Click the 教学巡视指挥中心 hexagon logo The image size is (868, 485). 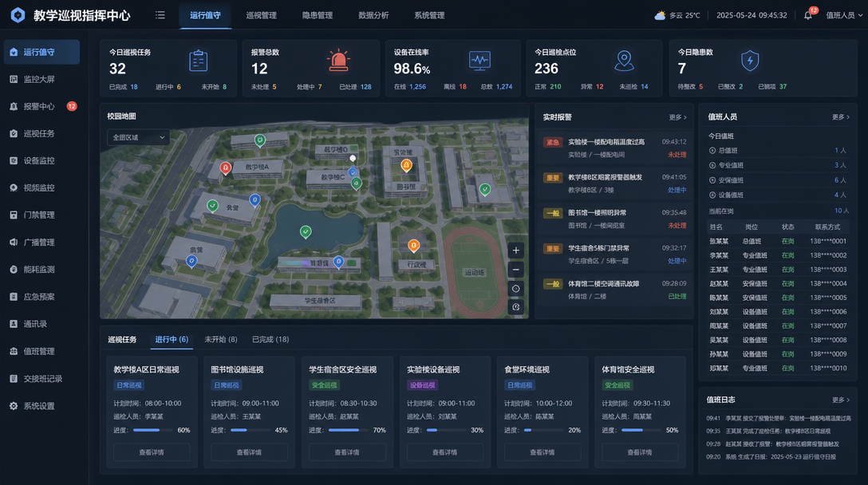click(x=18, y=15)
